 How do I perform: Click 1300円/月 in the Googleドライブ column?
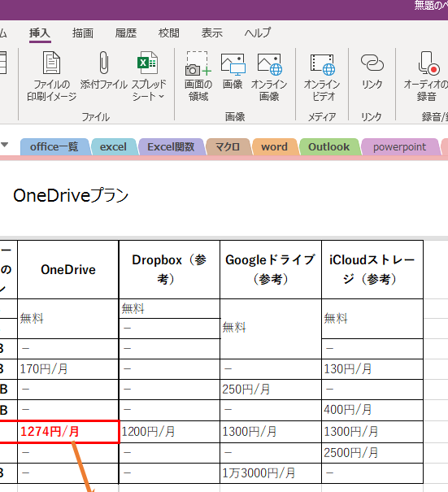click(271, 432)
